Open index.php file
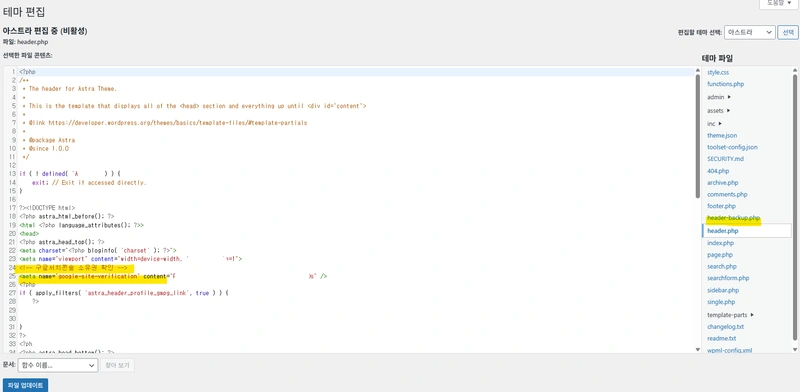 click(x=720, y=243)
